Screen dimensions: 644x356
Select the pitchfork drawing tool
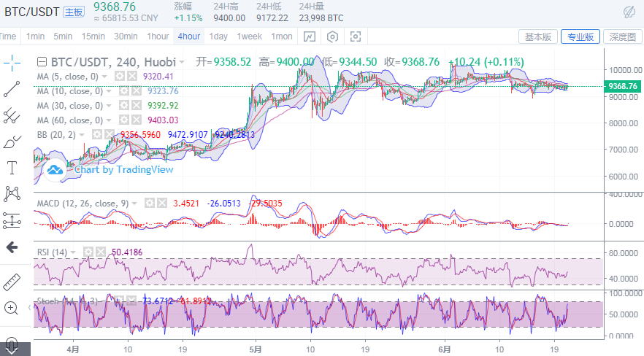click(x=12, y=116)
